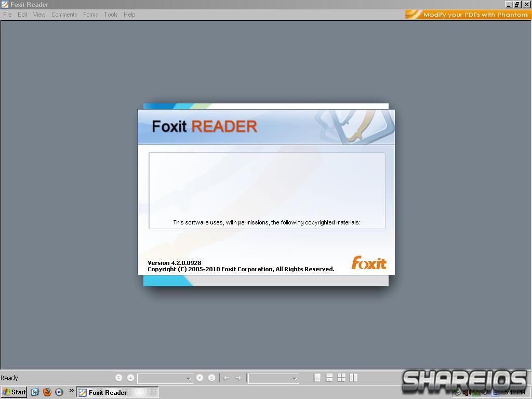This screenshot has height=399, width=532.
Task: Expand the quick launch overflow chevron
Action: click(x=71, y=391)
